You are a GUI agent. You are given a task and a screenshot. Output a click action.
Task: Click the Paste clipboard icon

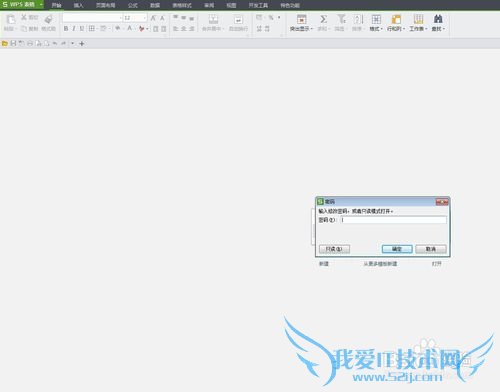pos(11,19)
